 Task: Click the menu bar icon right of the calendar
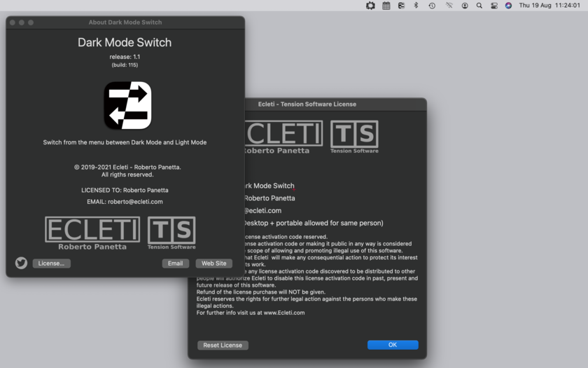[401, 6]
